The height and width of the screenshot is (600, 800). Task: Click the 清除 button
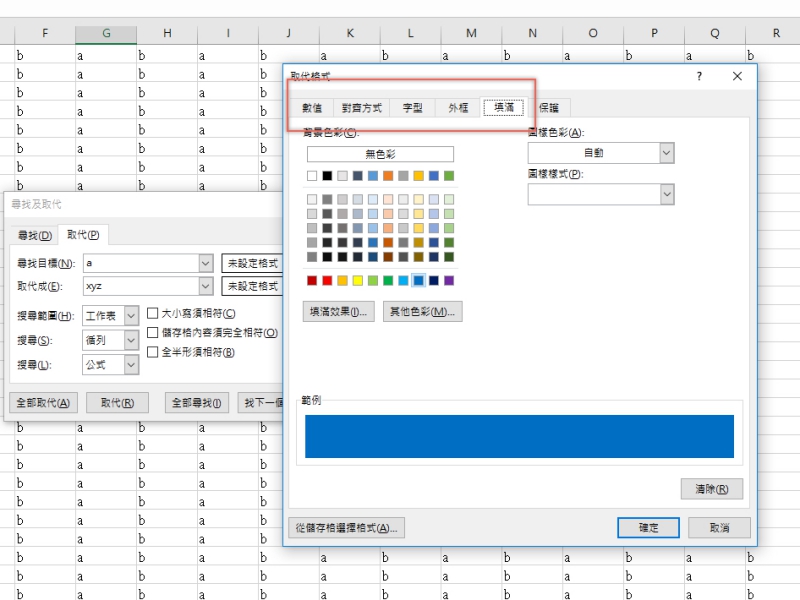click(x=711, y=489)
